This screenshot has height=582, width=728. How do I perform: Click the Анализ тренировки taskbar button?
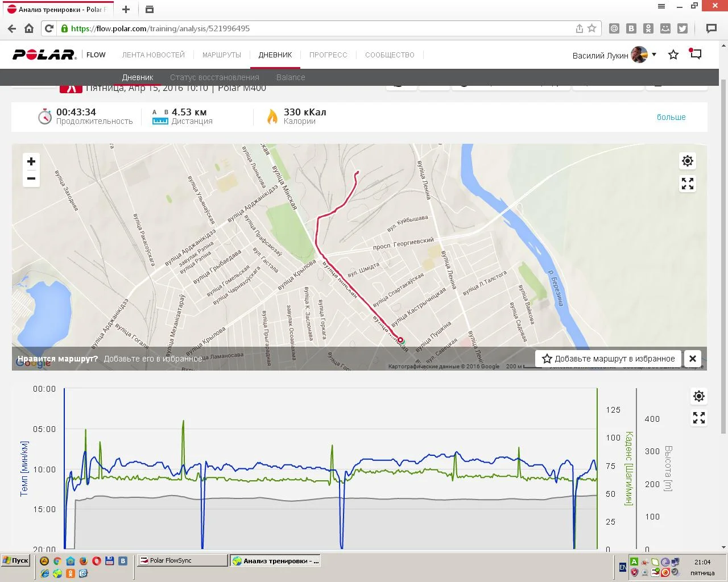[x=275, y=560]
